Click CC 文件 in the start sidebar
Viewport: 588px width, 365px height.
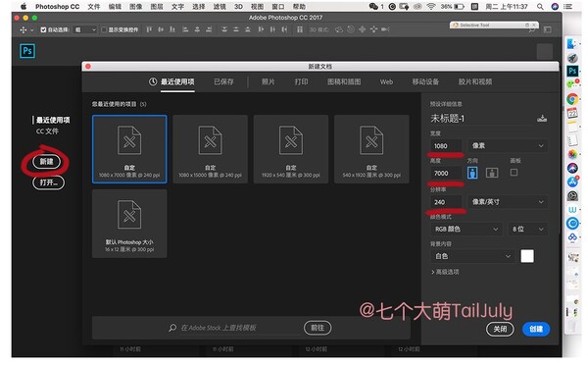tap(47, 131)
